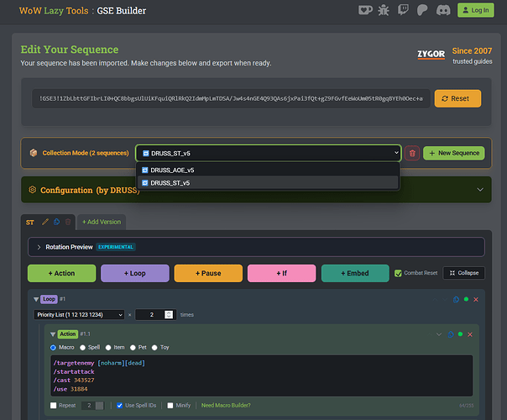The image size is (507, 420).
Task: Click the Since 2007 ad text
Action: (472, 50)
